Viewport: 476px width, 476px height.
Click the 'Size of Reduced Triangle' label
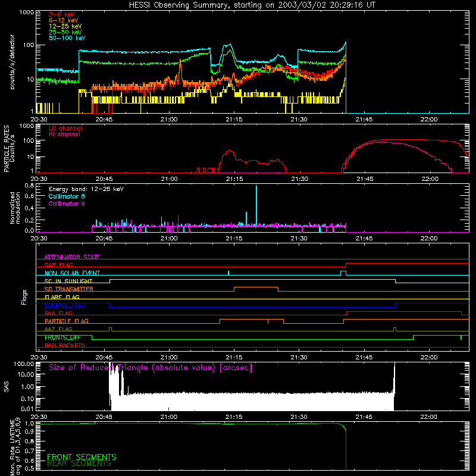click(151, 368)
